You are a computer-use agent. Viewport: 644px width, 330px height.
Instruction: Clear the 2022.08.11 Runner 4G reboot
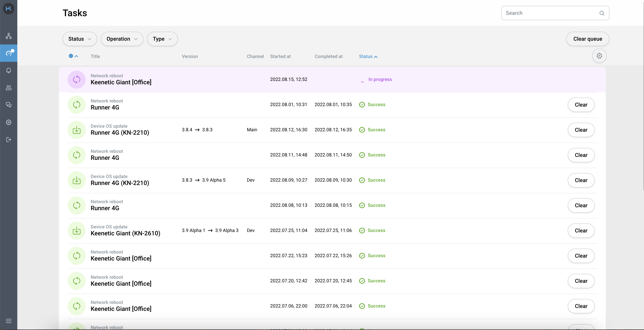point(581,155)
